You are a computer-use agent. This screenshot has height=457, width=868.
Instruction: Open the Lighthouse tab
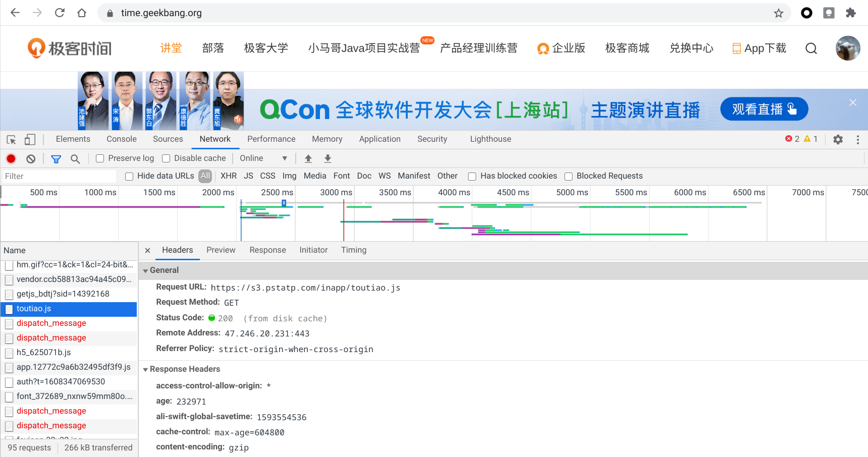point(491,139)
